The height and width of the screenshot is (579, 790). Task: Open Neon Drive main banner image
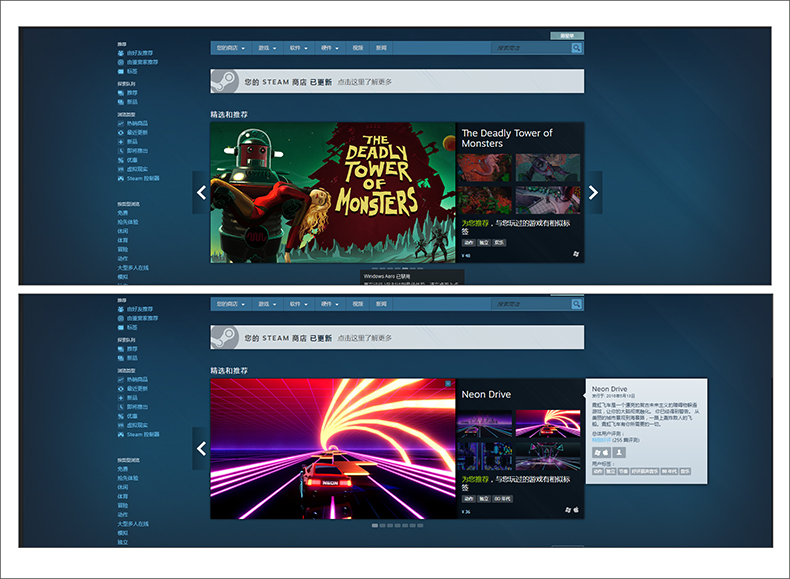[333, 448]
